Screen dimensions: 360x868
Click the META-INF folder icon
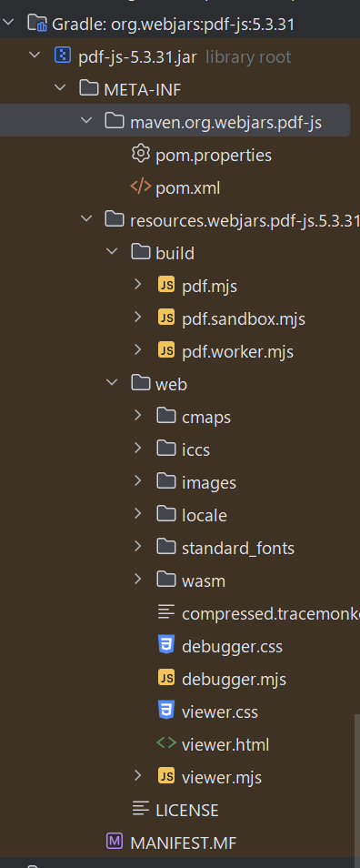tap(88, 88)
